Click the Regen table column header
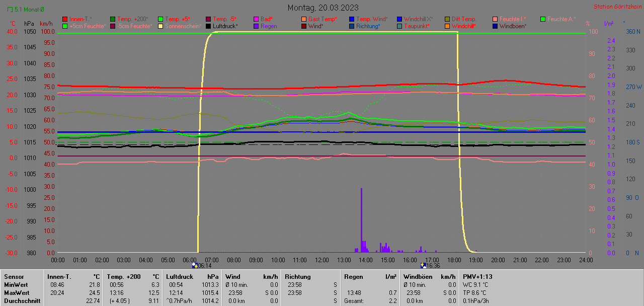The height and width of the screenshot is (306, 644). click(x=354, y=276)
